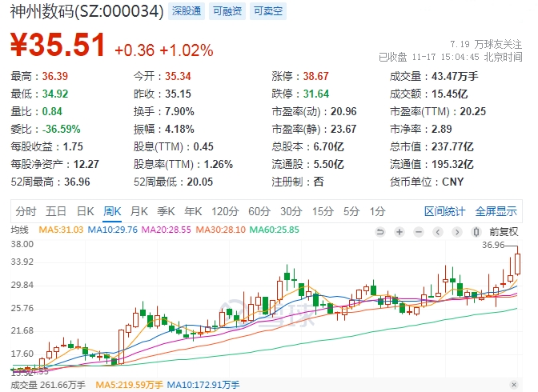Click the candlestick style icon

tap(476, 232)
